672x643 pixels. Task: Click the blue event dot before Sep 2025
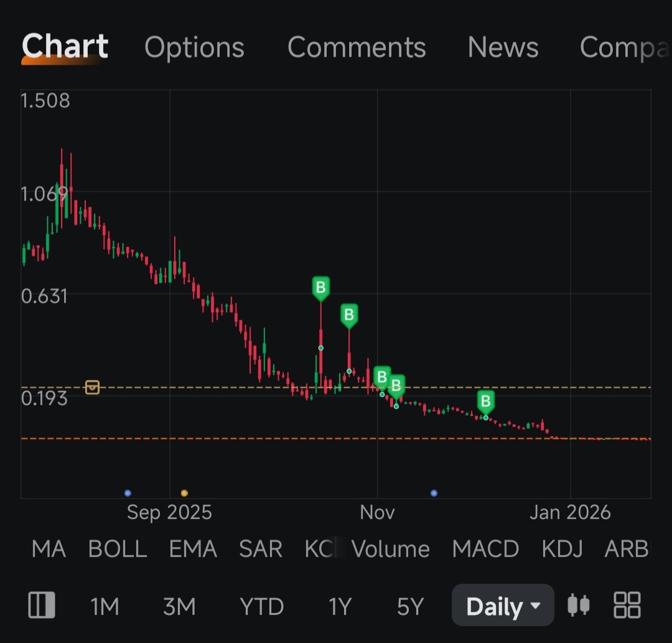pyautogui.click(x=128, y=493)
